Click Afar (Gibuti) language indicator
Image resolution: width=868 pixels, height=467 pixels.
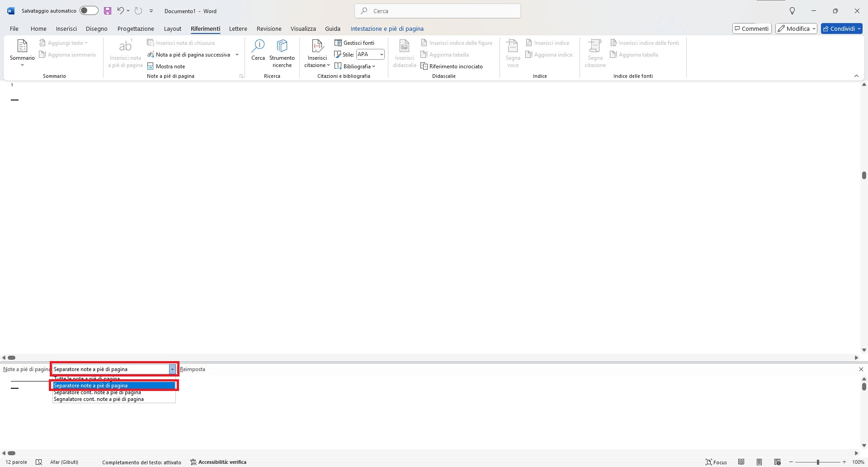[64, 462]
